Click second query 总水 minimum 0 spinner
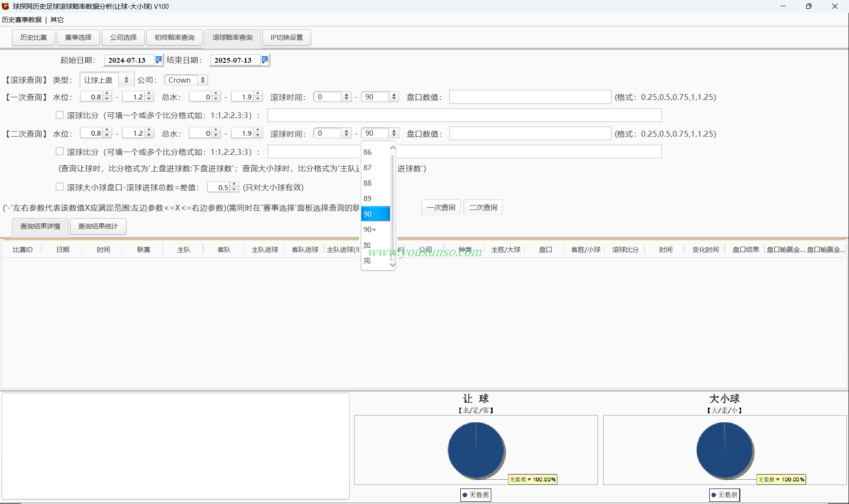The height and width of the screenshot is (504, 849). [205, 133]
